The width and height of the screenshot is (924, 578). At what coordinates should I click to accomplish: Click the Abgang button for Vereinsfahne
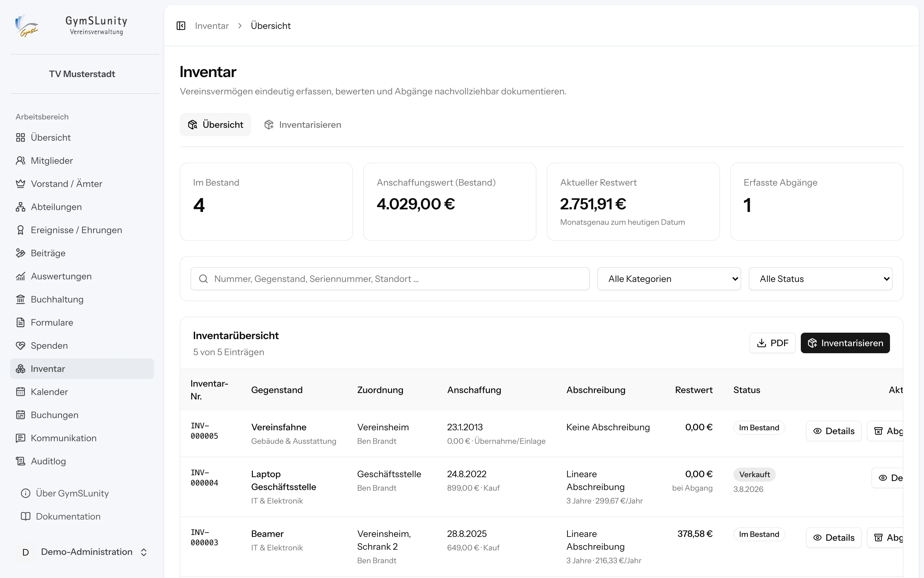[x=885, y=431]
